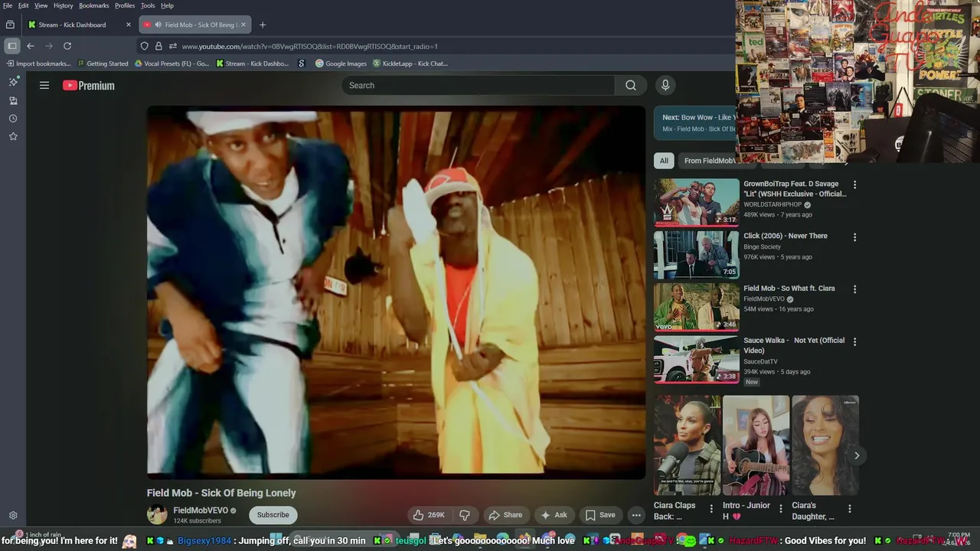The width and height of the screenshot is (980, 551).
Task: Click the Import bookmarks toolbar item
Action: coord(38,64)
